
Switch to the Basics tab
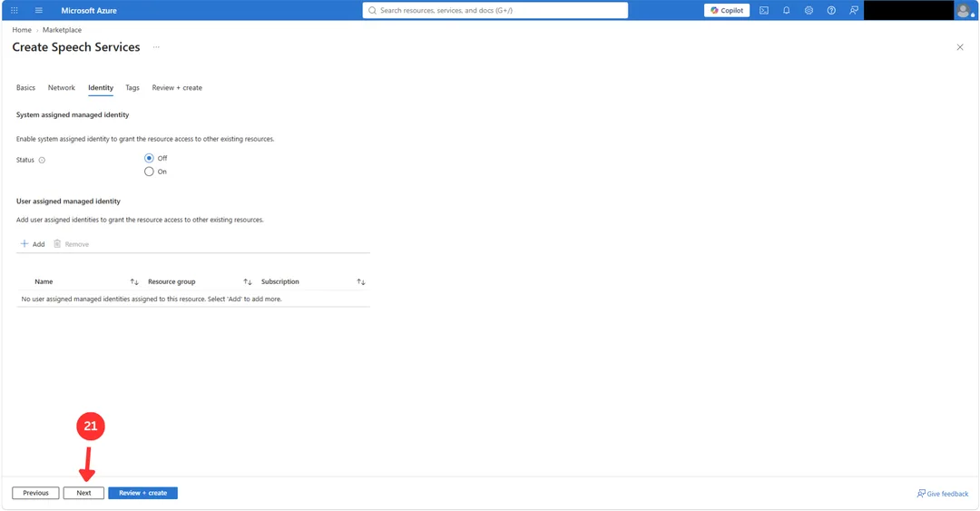coord(25,87)
